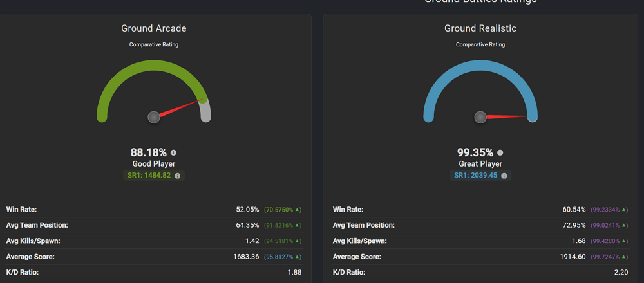Click arrow beside 95.8127% Arcade average score
Image resolution: width=644 pixels, height=283 pixels.
click(x=298, y=257)
